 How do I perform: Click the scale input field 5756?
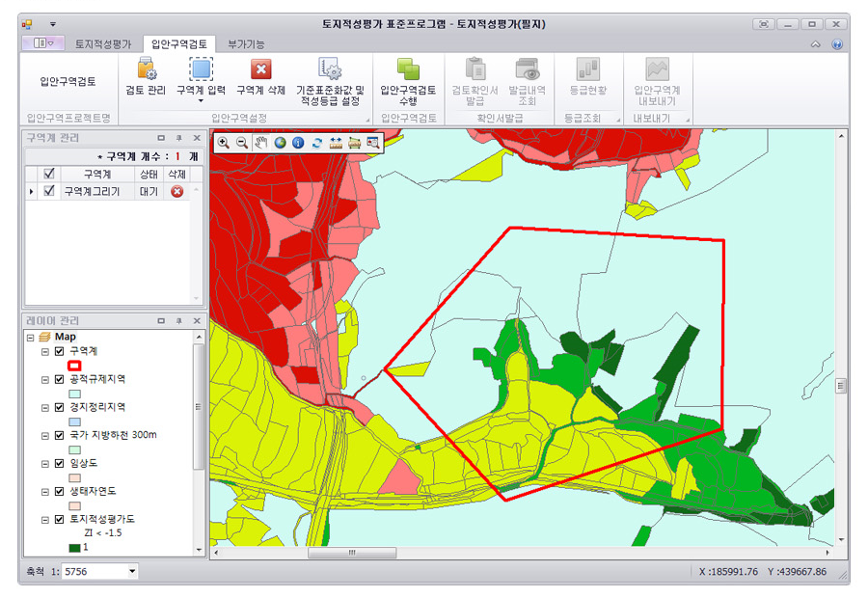95,571
